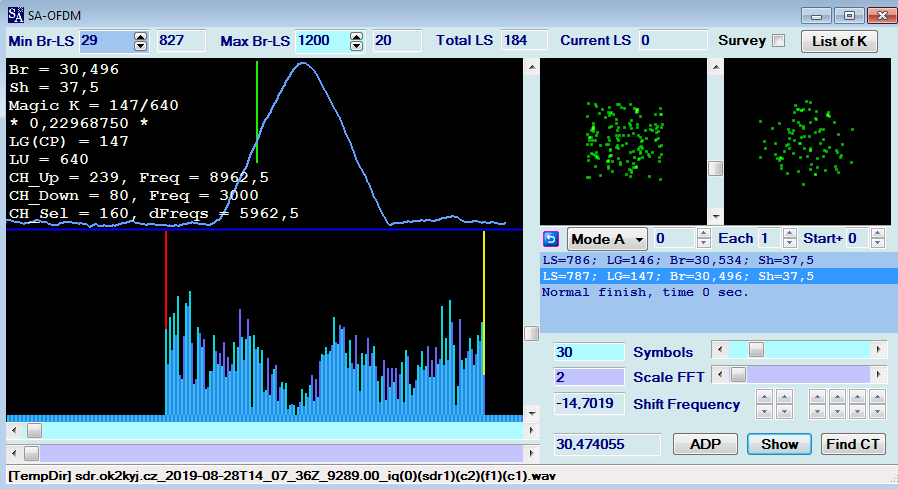
Task: Click the cyan horizontal scrollbar left arrow
Action: pyautogui.click(x=14, y=431)
